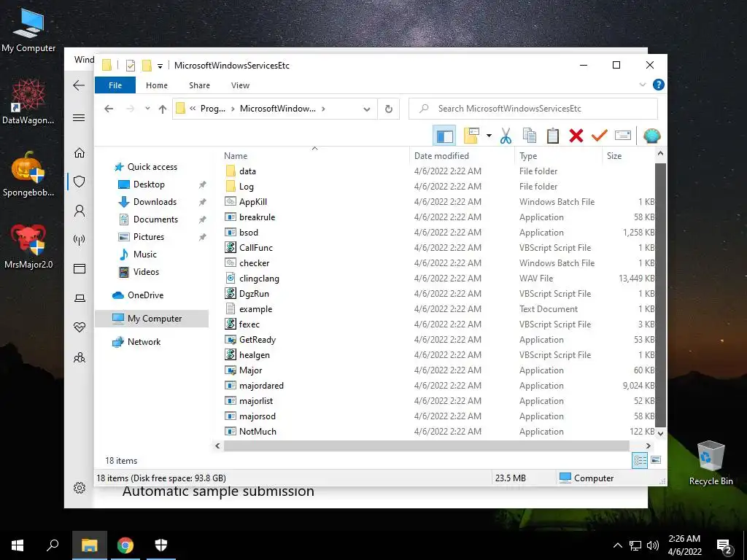
Task: Click the Properties checkmark in title bar
Action: [x=130, y=66]
